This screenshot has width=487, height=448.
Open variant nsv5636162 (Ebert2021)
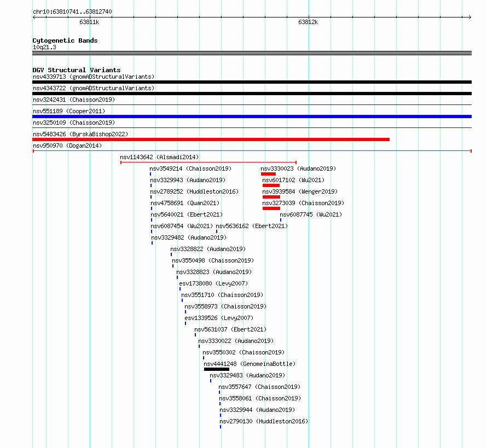coord(252,226)
